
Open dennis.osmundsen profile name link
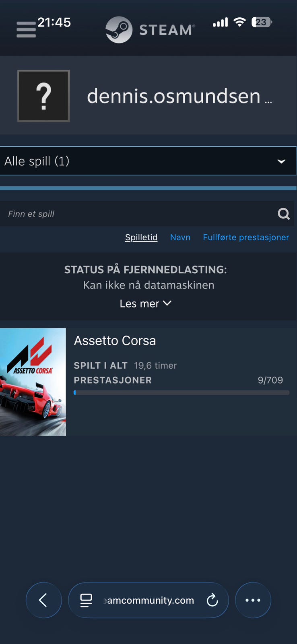(179, 96)
